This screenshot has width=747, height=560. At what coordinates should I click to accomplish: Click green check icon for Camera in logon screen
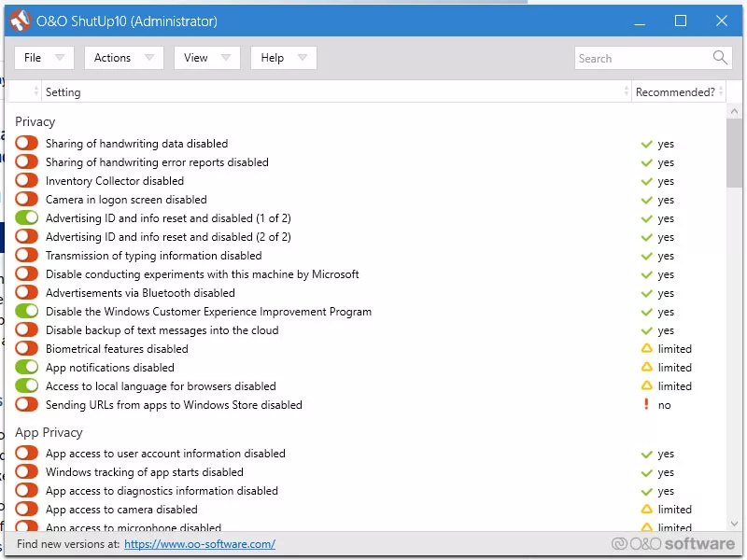coord(646,200)
